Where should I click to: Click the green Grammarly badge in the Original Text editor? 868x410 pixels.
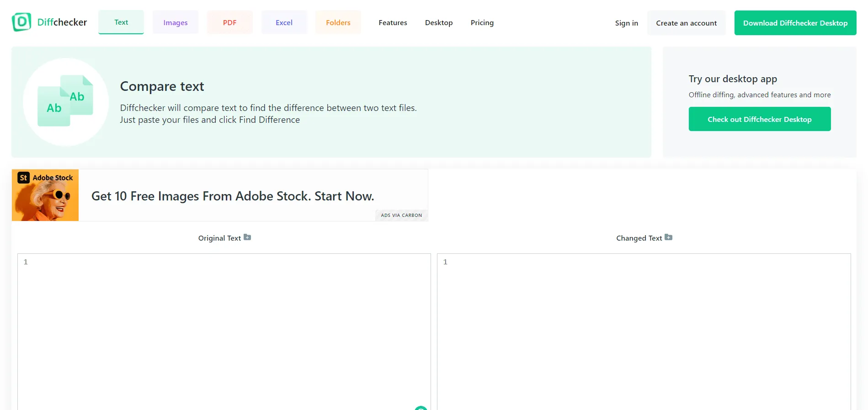pyautogui.click(x=421, y=408)
